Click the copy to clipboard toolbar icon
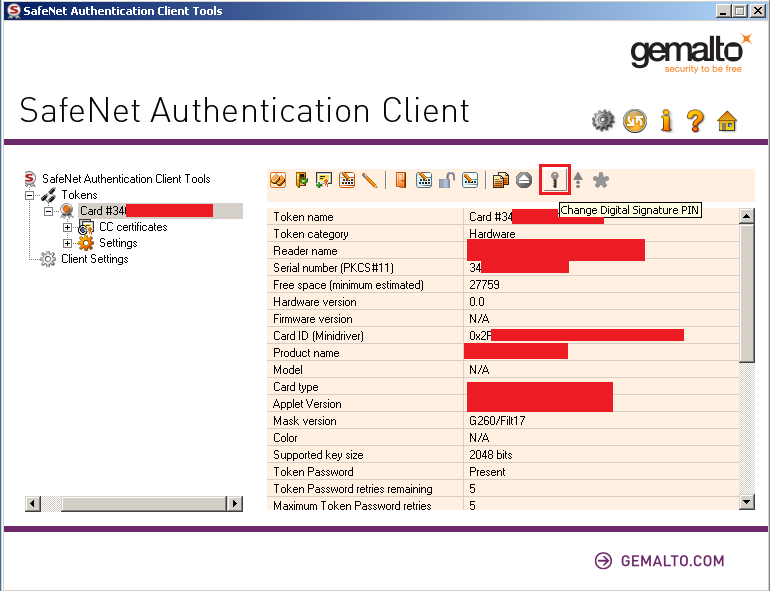Screen dimensions: 770x591 (501, 180)
